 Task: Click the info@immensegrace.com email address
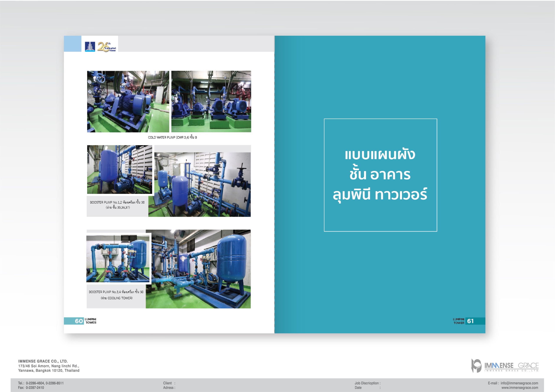click(519, 383)
